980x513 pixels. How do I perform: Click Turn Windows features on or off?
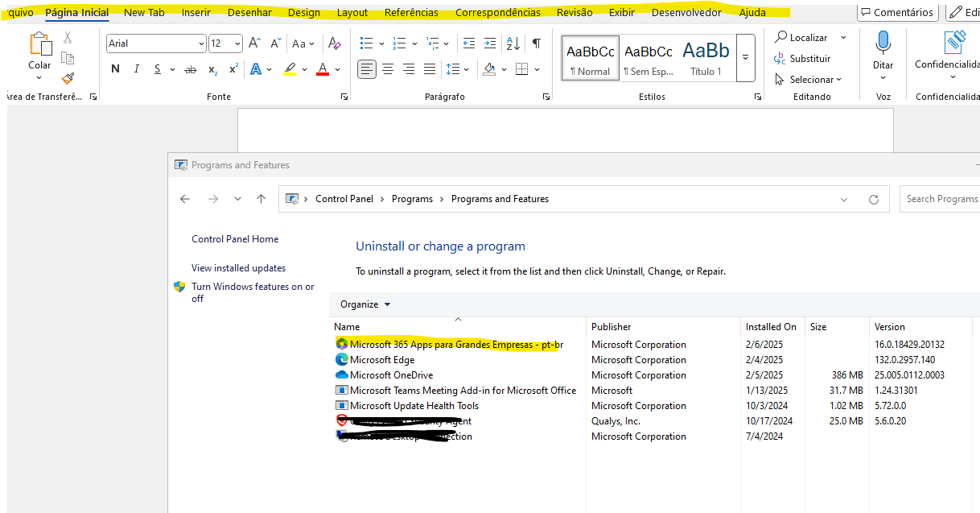point(253,292)
